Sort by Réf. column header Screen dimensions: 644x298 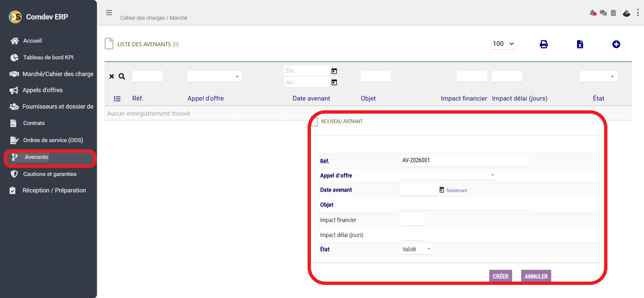coord(138,98)
